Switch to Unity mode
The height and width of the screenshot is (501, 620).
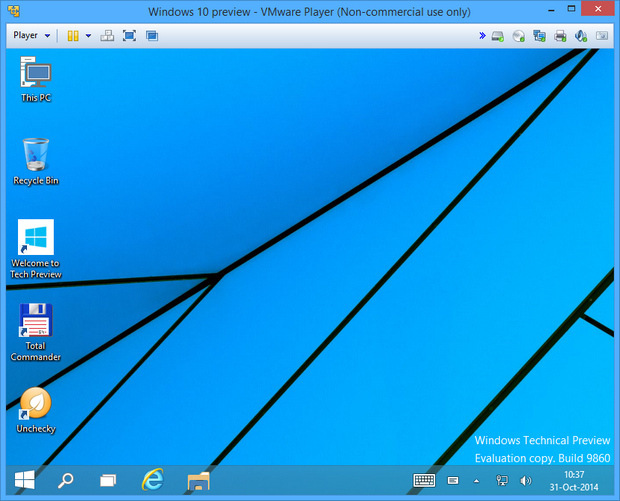click(x=152, y=36)
